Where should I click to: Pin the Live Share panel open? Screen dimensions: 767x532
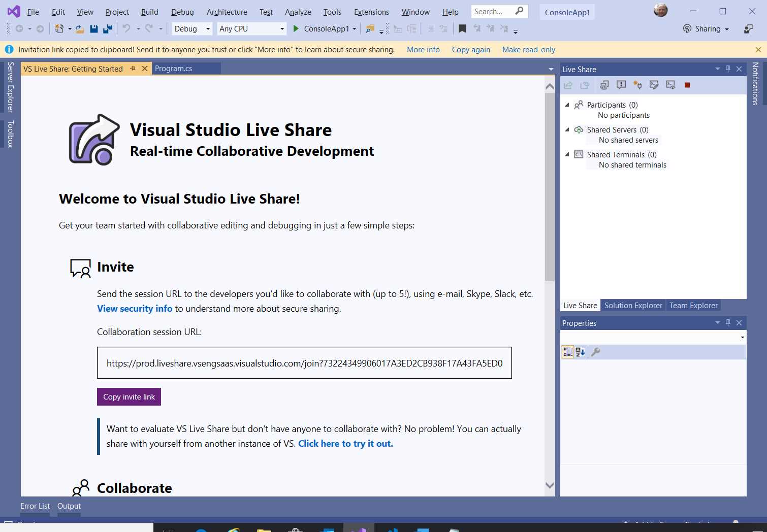coord(728,69)
